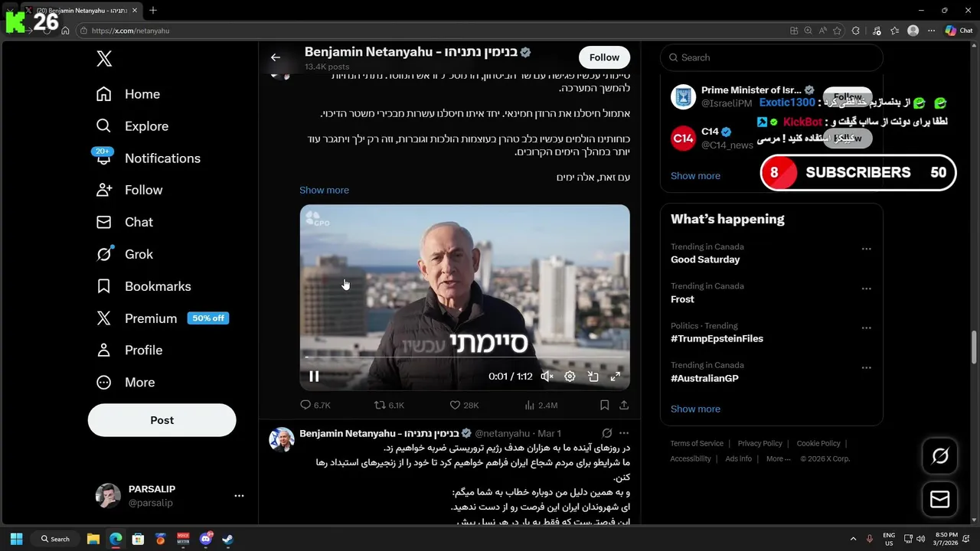Share the video post

pyautogui.click(x=624, y=405)
